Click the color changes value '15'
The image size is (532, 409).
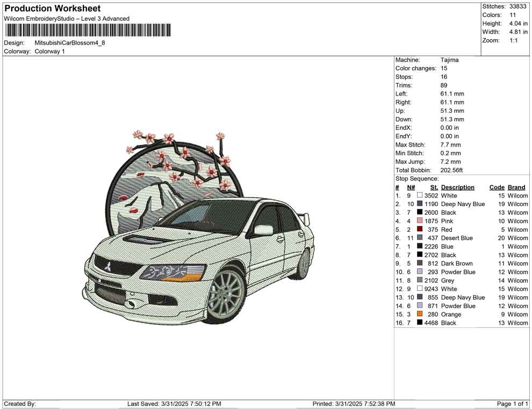pyautogui.click(x=444, y=69)
